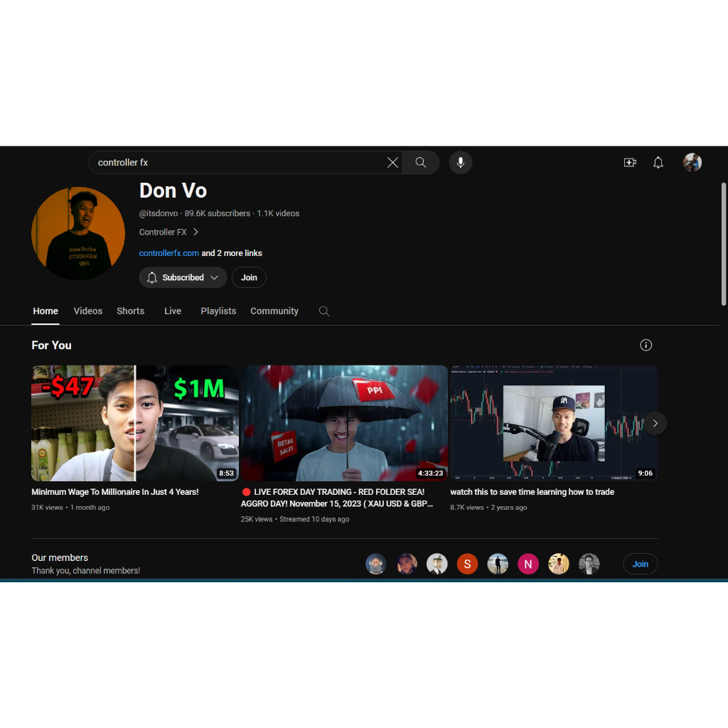Click the magnifying glass search button

(x=421, y=163)
